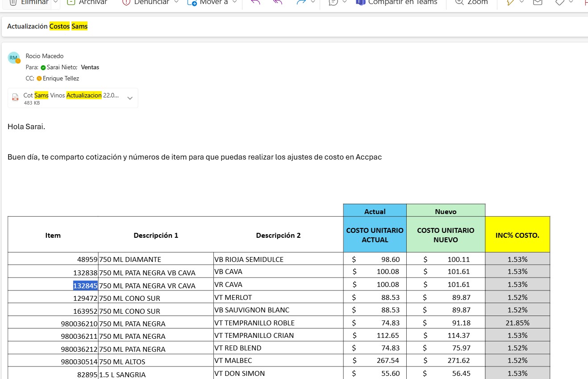588x379 pixels.
Task: Click the Denunciar report icon
Action: point(126,2)
